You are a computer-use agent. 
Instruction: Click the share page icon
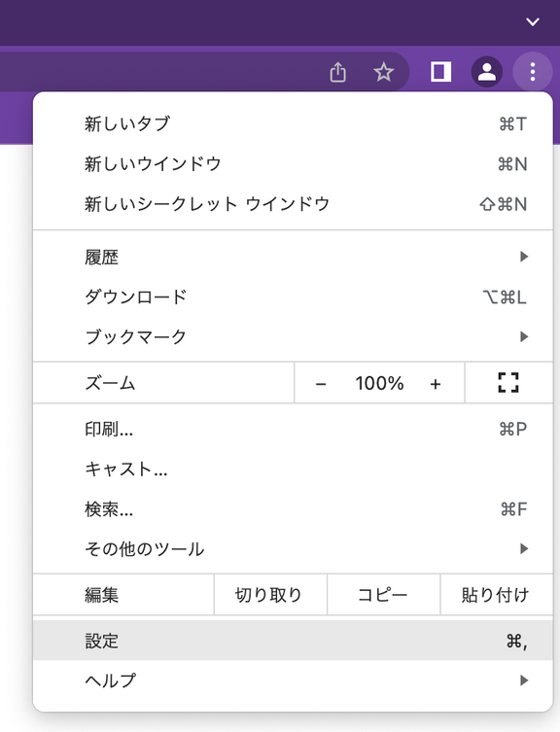coord(337,72)
